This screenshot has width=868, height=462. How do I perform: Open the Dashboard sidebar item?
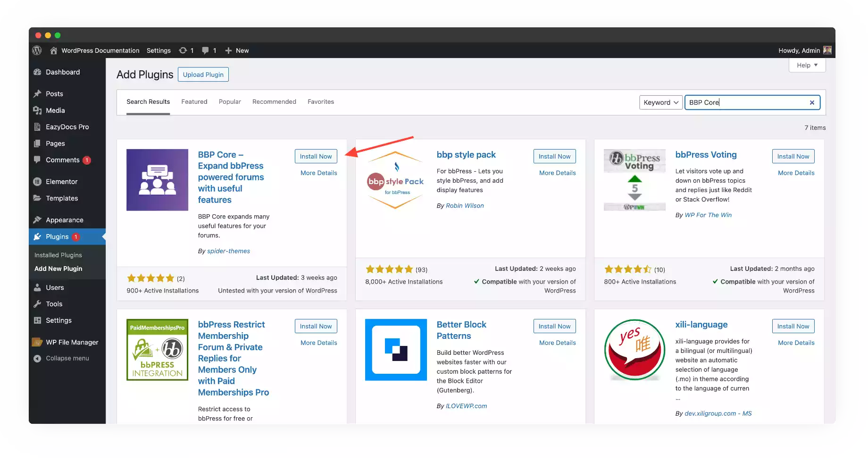coord(62,72)
